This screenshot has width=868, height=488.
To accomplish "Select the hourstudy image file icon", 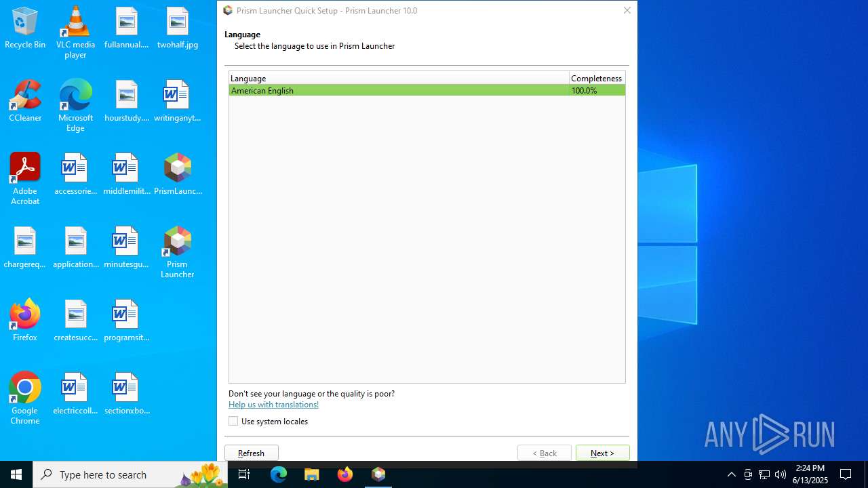I will [x=126, y=102].
